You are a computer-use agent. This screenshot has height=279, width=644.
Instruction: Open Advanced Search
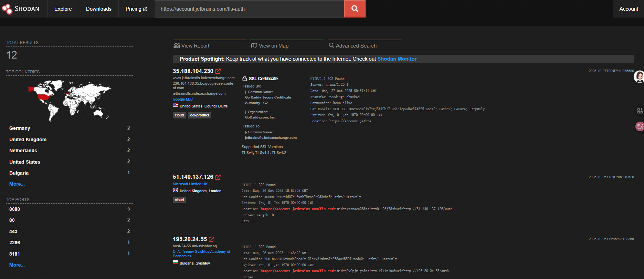[353, 46]
